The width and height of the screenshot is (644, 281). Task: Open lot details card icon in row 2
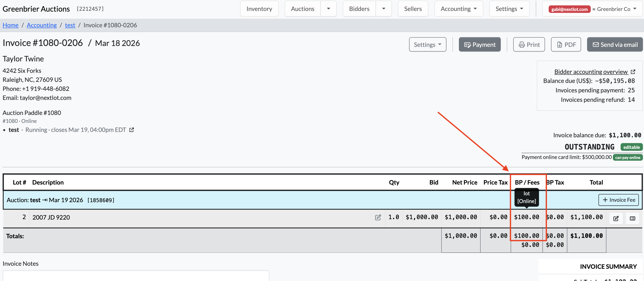pos(632,218)
